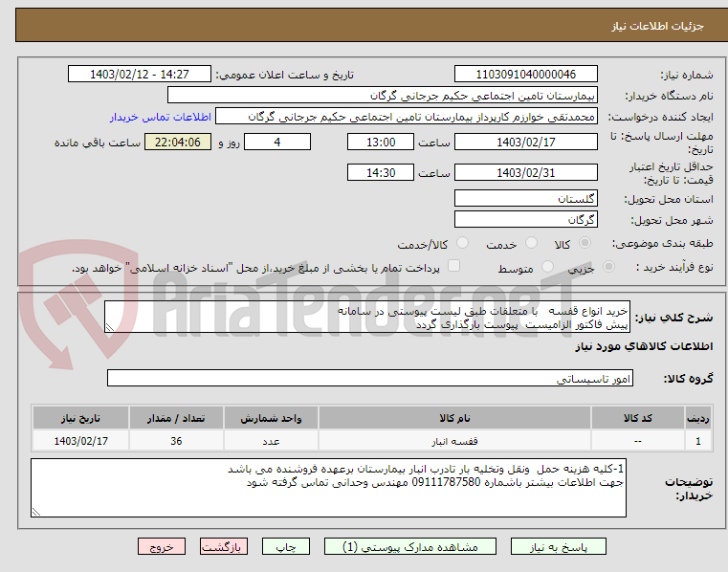Select the کالا/خدمت radio button
728x572 pixels.
[x=462, y=242]
